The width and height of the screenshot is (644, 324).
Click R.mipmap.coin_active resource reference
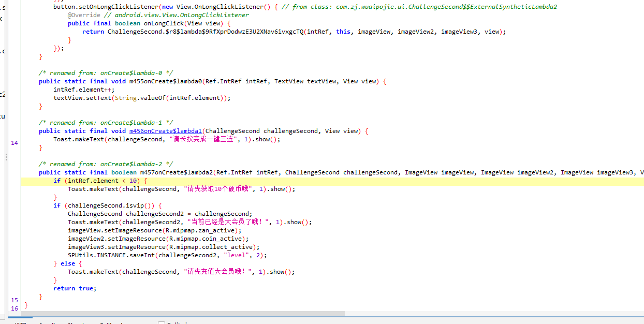206,239
